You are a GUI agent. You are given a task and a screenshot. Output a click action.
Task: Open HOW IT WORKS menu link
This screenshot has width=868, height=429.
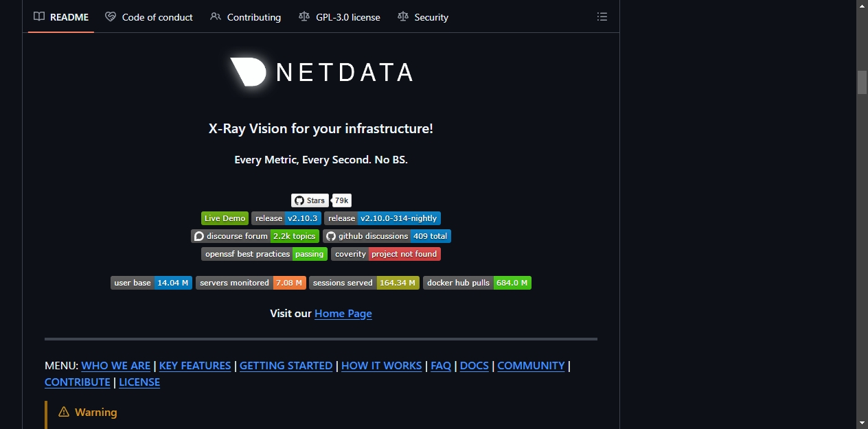coord(382,366)
